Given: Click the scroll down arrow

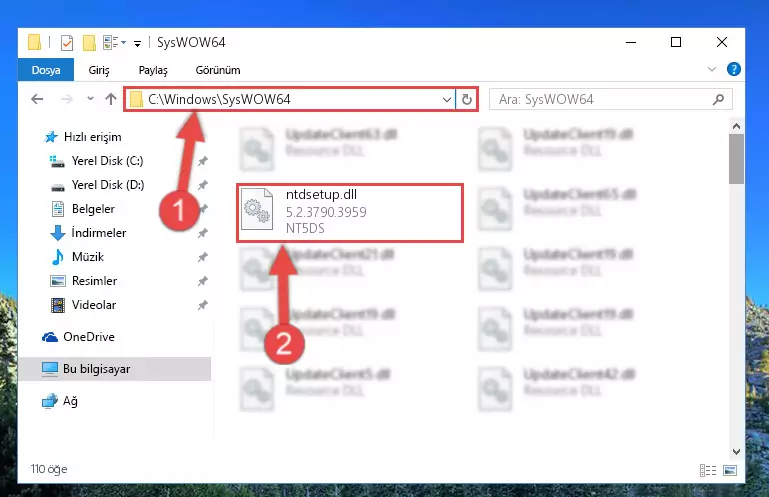Looking at the screenshot, I should (736, 451).
